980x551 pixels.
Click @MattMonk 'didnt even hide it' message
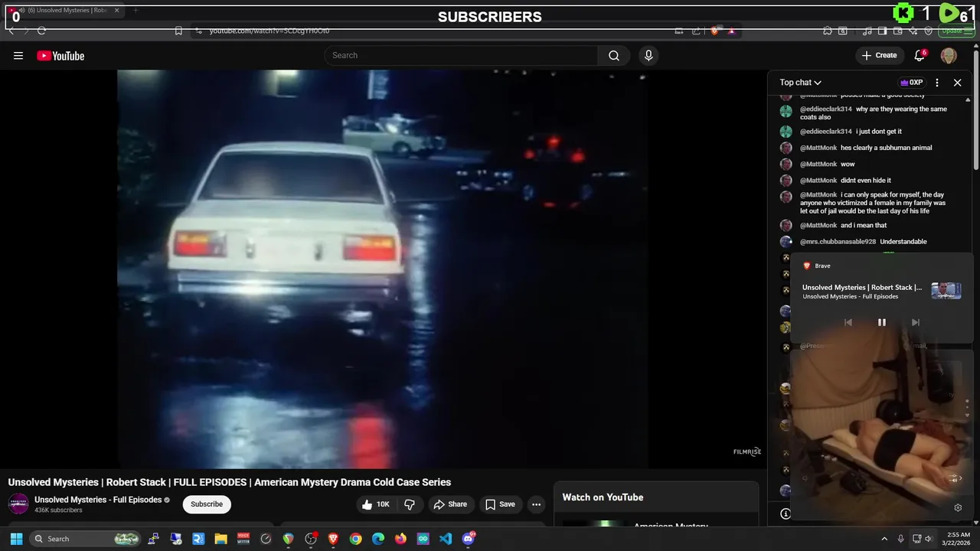click(835, 181)
